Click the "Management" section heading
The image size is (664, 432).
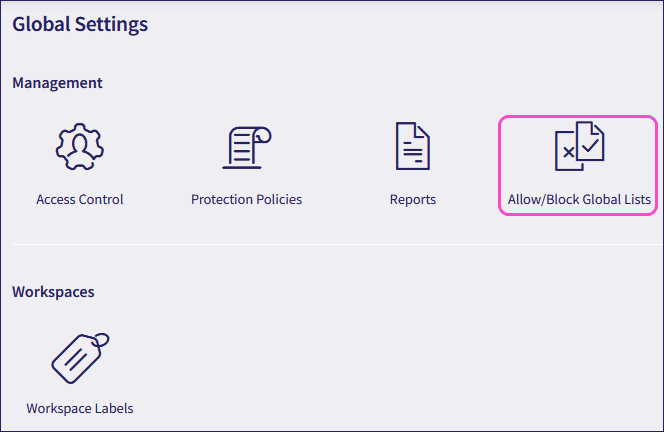pyautogui.click(x=57, y=82)
